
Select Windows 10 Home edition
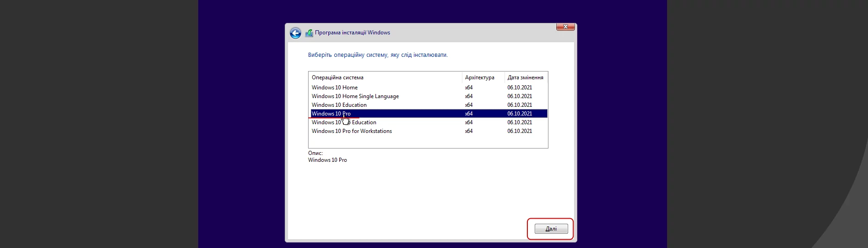point(429,88)
